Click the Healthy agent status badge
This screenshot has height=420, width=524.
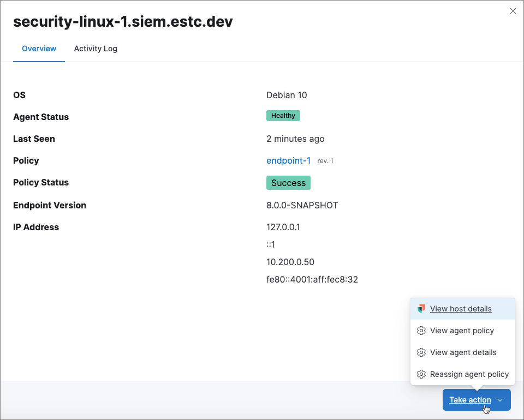pyautogui.click(x=283, y=115)
